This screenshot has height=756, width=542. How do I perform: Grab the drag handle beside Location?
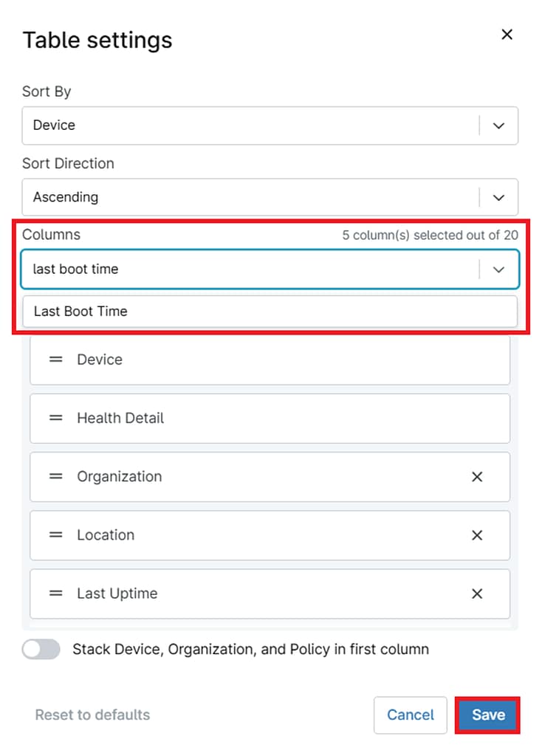click(56, 535)
